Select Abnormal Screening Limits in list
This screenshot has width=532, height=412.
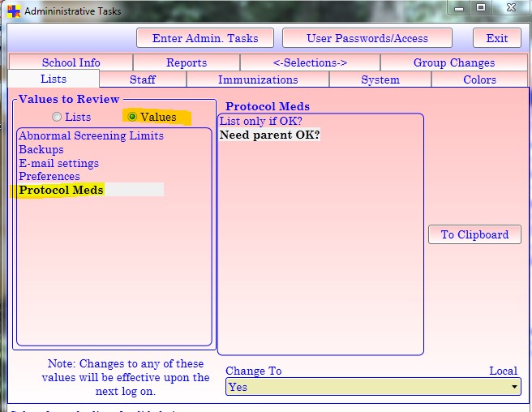point(91,135)
